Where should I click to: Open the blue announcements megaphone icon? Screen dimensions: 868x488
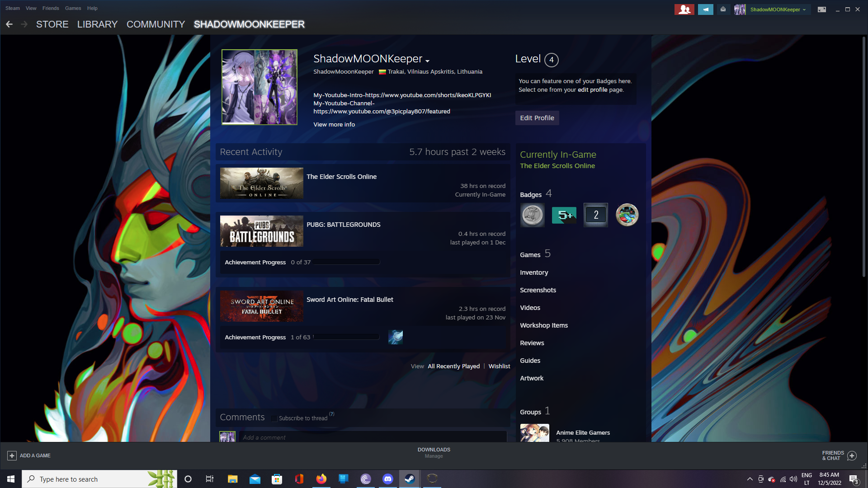point(705,9)
